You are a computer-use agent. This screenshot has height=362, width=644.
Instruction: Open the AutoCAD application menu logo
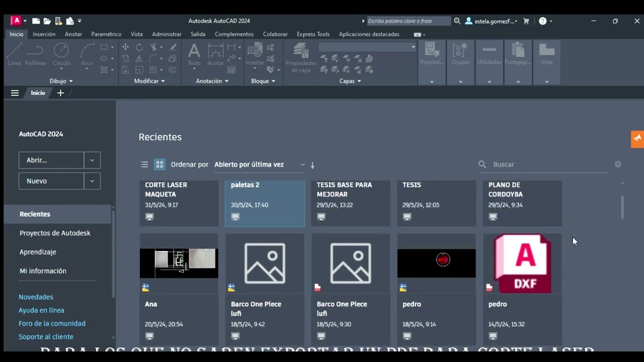point(16,21)
